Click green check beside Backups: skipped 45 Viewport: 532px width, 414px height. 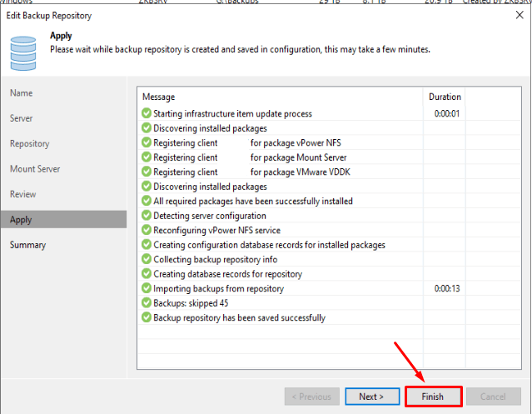coord(147,303)
